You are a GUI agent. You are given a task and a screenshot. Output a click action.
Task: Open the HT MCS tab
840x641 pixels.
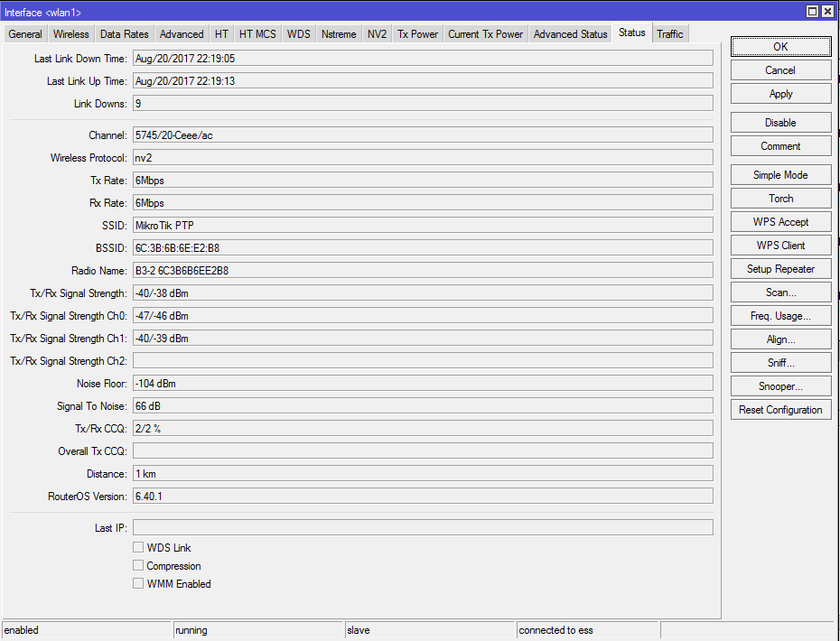pos(257,33)
